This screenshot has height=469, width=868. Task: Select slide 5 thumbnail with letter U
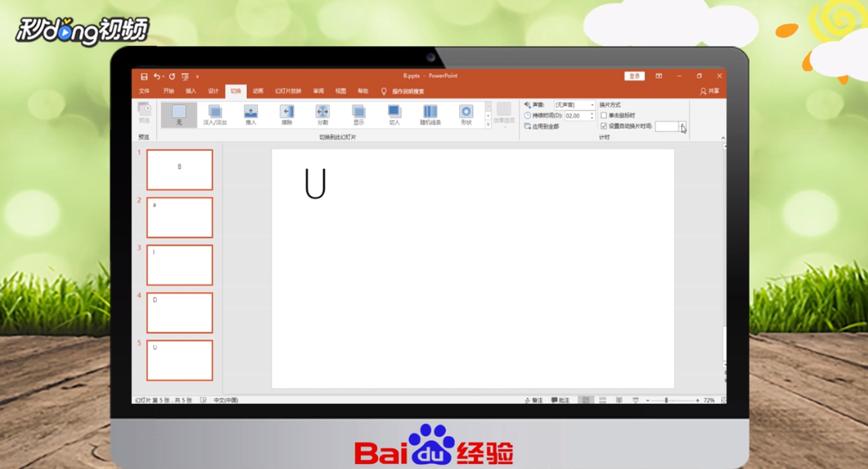(179, 361)
